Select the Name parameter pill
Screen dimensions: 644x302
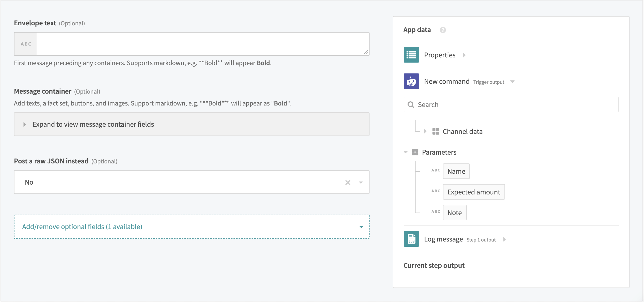(x=456, y=171)
